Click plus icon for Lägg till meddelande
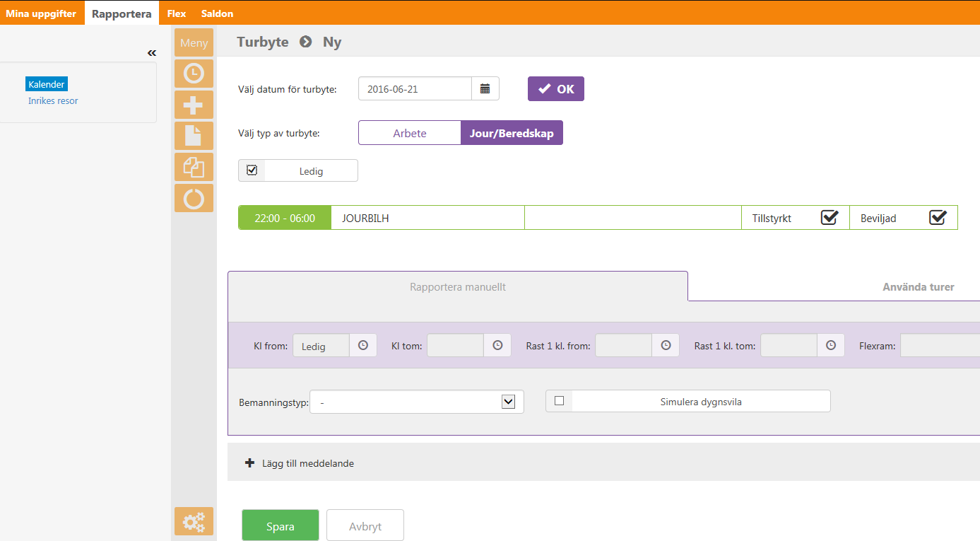 pyautogui.click(x=249, y=463)
